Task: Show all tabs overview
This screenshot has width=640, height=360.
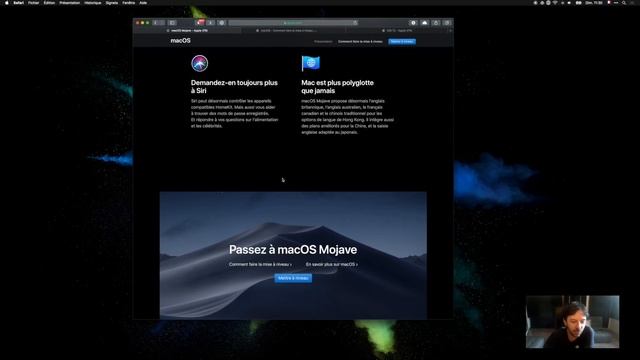Action: pos(447,23)
